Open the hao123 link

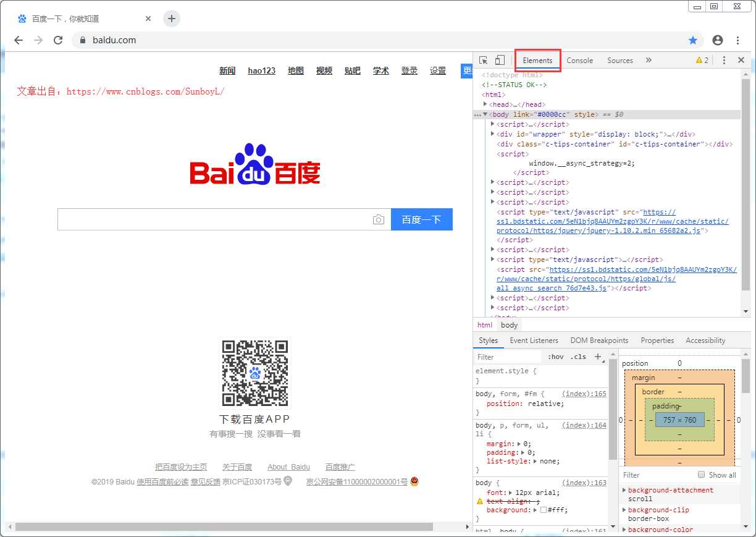tap(262, 71)
